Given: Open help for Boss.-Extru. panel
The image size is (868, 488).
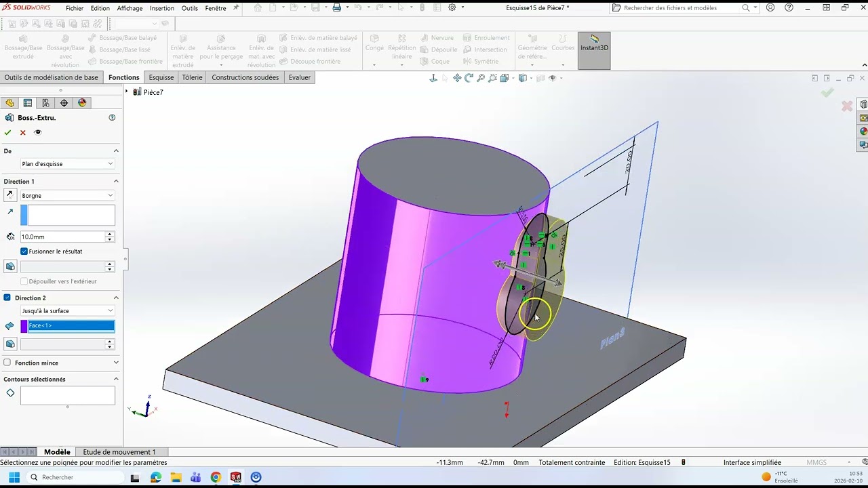Looking at the screenshot, I should pyautogui.click(x=112, y=118).
